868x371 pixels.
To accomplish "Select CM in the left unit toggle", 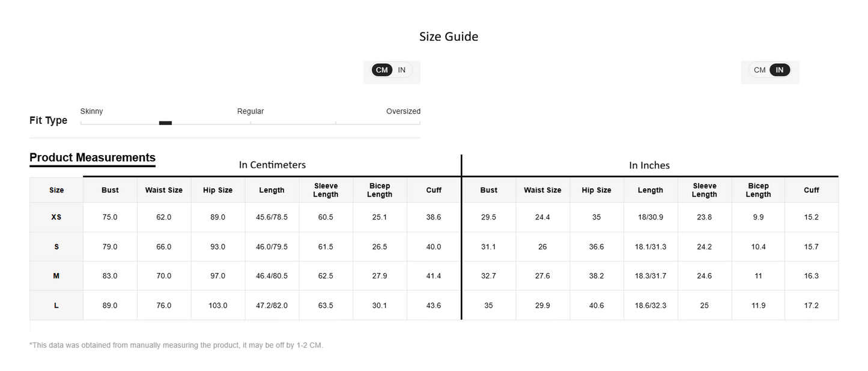I will [x=382, y=70].
